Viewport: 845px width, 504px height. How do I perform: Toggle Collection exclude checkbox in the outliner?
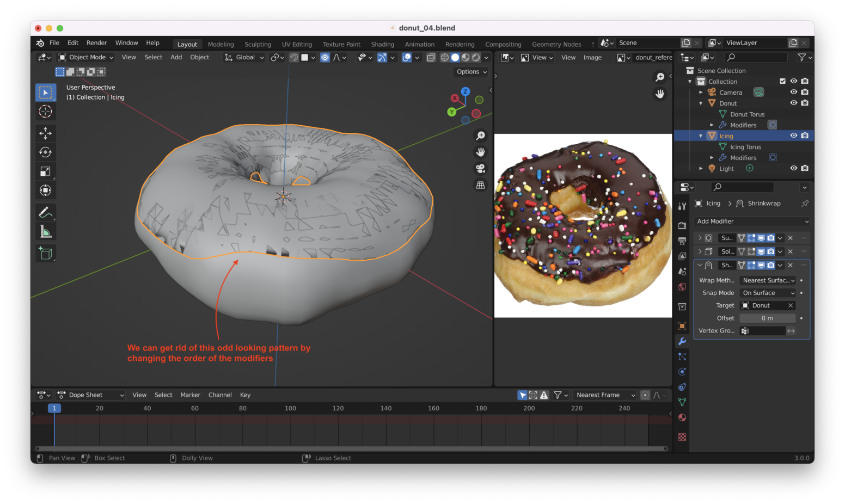point(782,81)
